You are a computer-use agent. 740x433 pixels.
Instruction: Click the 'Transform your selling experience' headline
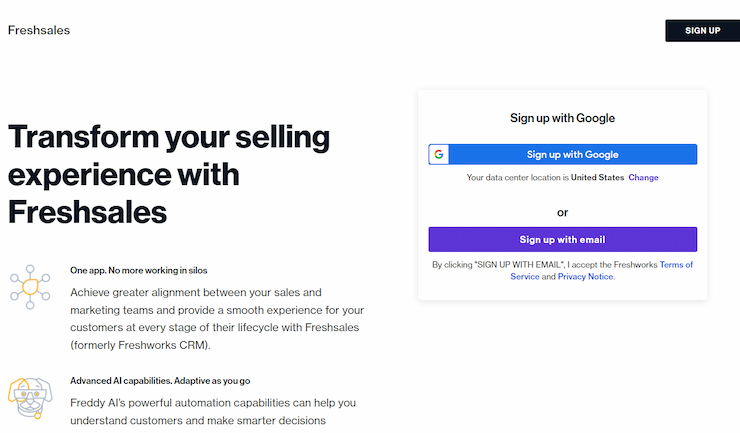[170, 174]
